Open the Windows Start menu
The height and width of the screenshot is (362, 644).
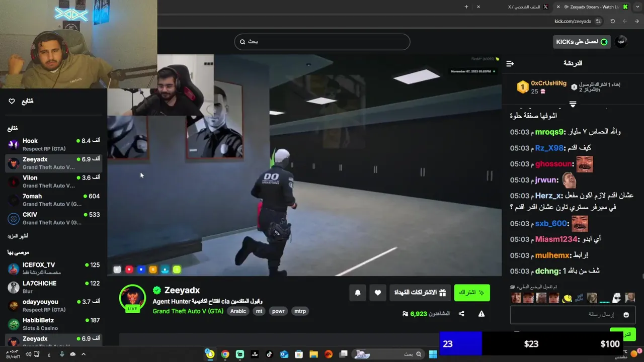[x=433, y=354]
